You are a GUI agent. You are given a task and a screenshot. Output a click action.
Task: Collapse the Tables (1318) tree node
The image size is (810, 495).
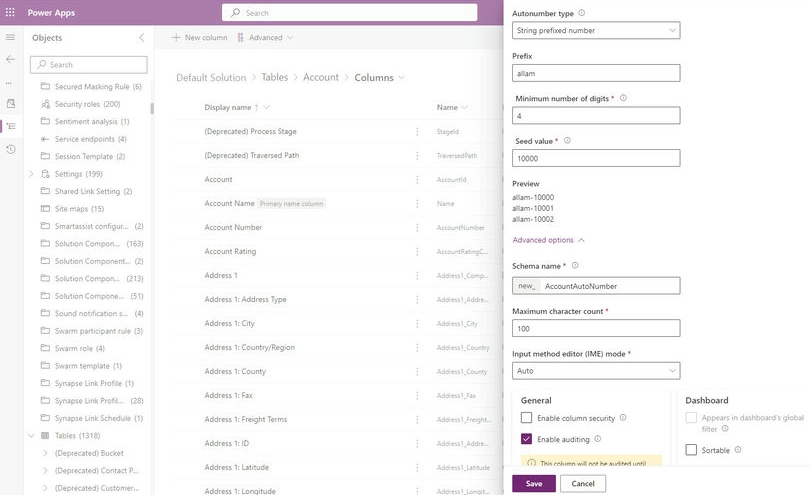(31, 436)
